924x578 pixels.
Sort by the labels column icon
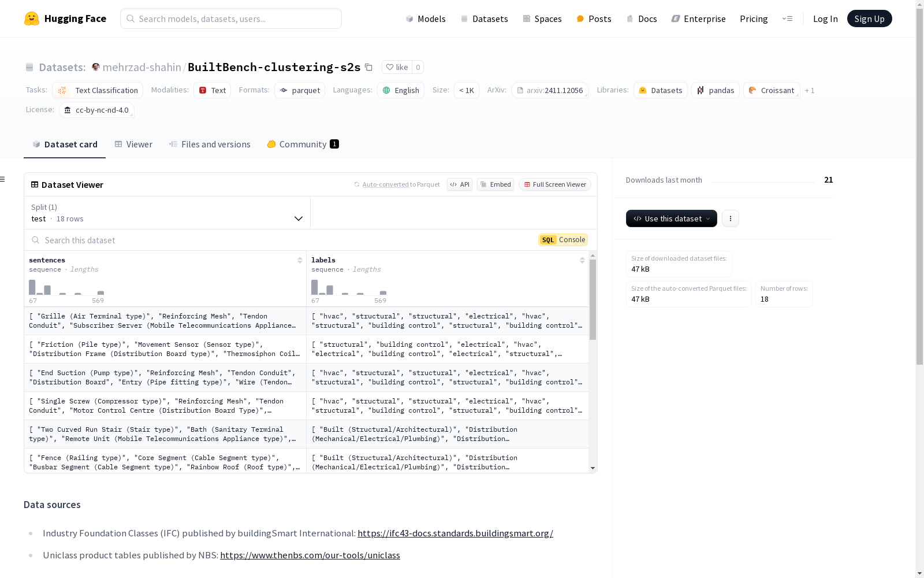coord(582,260)
